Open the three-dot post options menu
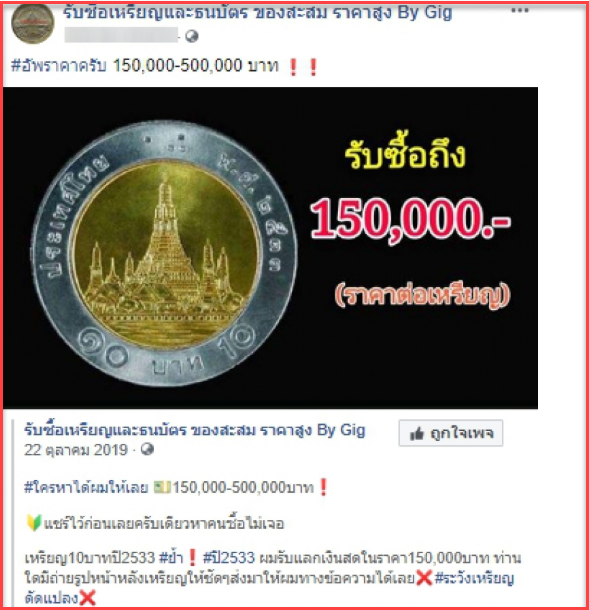Viewport: 589px width, 610px height. [x=520, y=11]
